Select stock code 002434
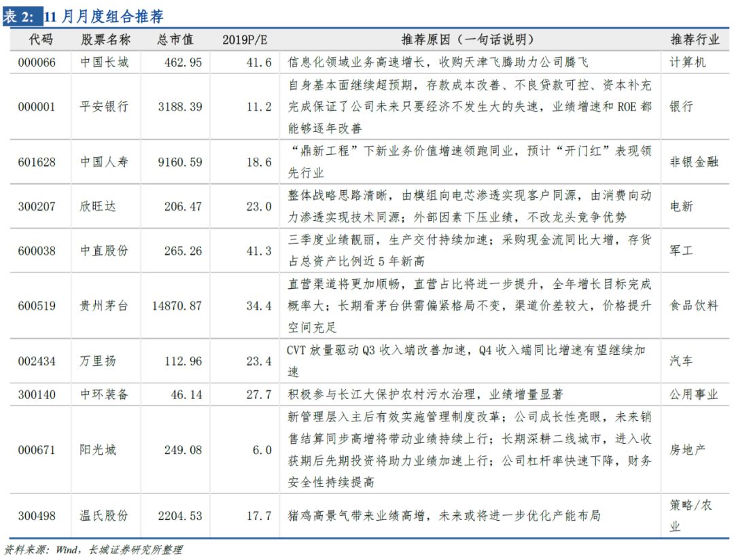Viewport: 734px width, 560px height. coord(37,362)
